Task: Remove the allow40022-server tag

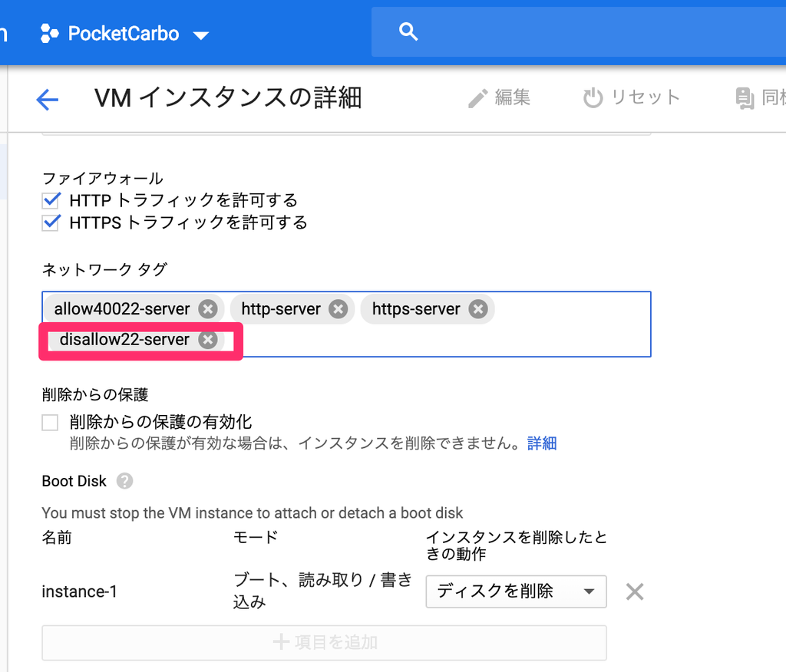Action: pyautogui.click(x=207, y=309)
